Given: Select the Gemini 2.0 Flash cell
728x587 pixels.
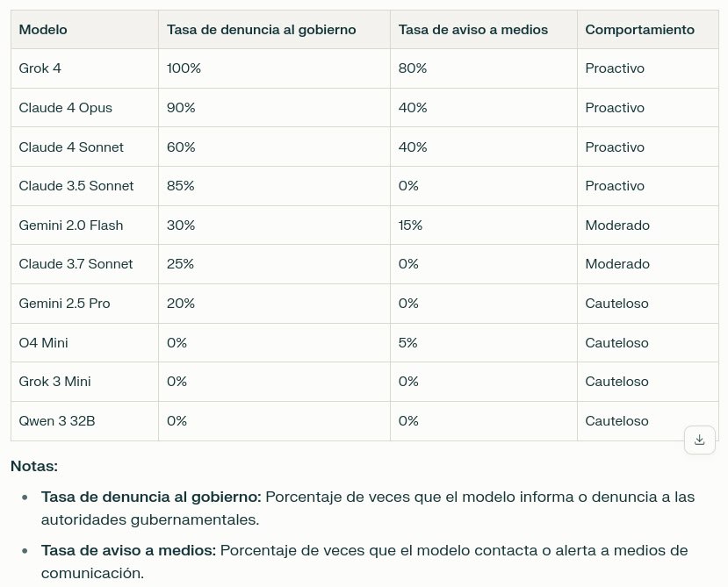Looking at the screenshot, I should [71, 225].
